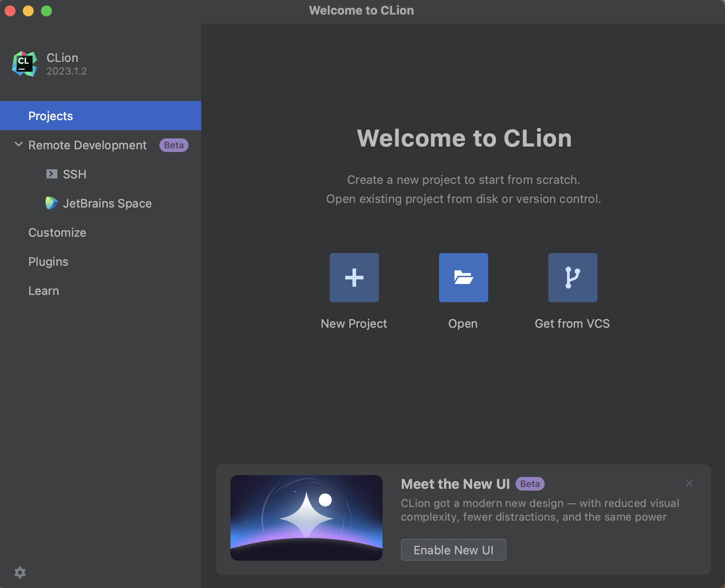The image size is (725, 588).
Task: Click the Get from VCS label
Action: (x=572, y=324)
